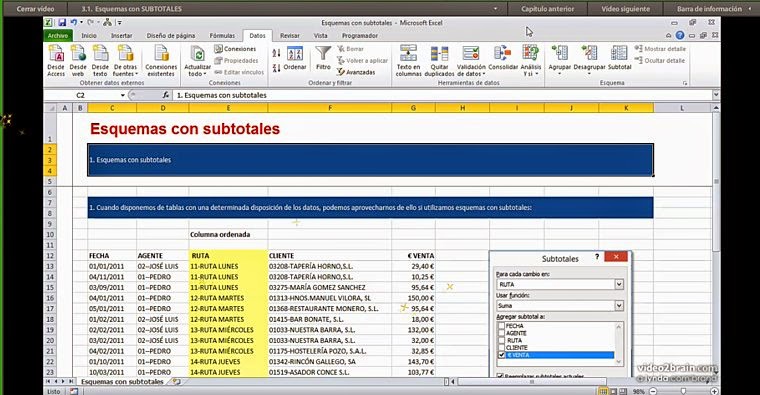
Task: Switch to the Insertar tab
Action: pos(122,36)
